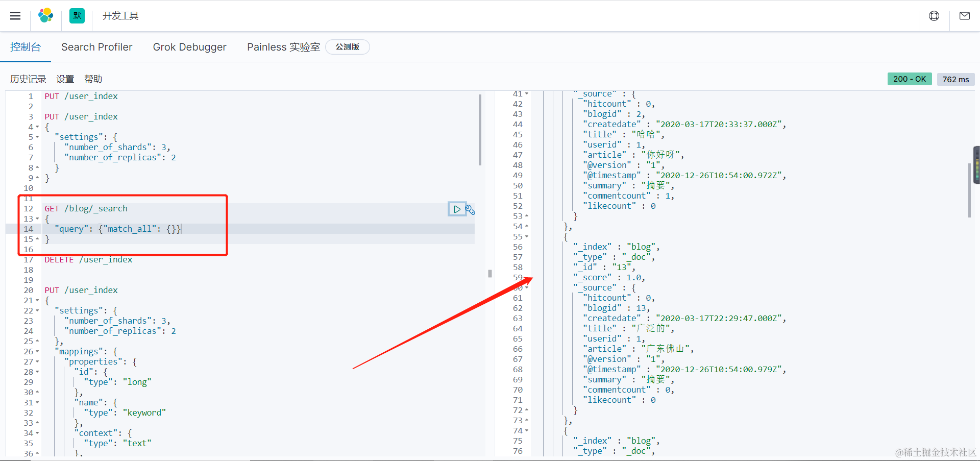Click the "commentcount" : 1 response line
Screen dimensions: 980x461
click(x=629, y=196)
